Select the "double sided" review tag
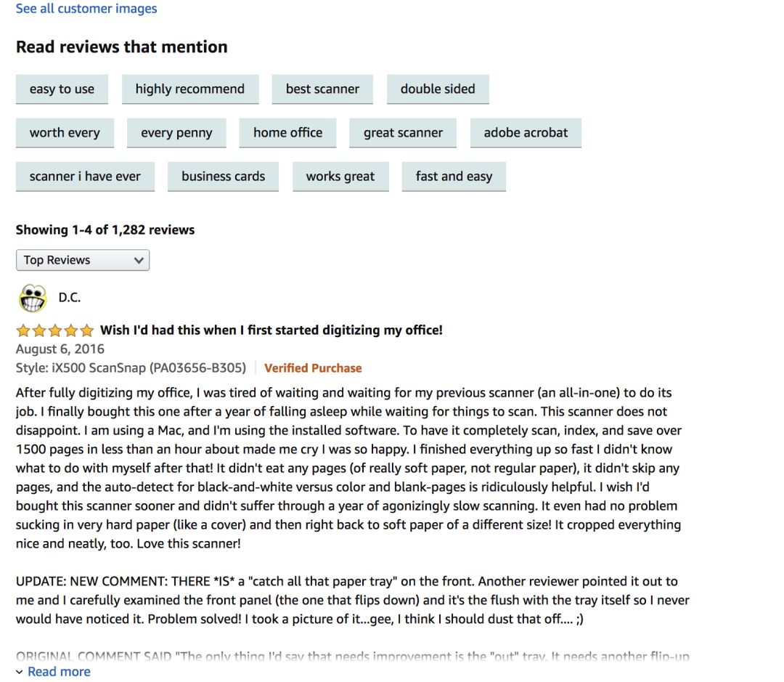 point(438,89)
